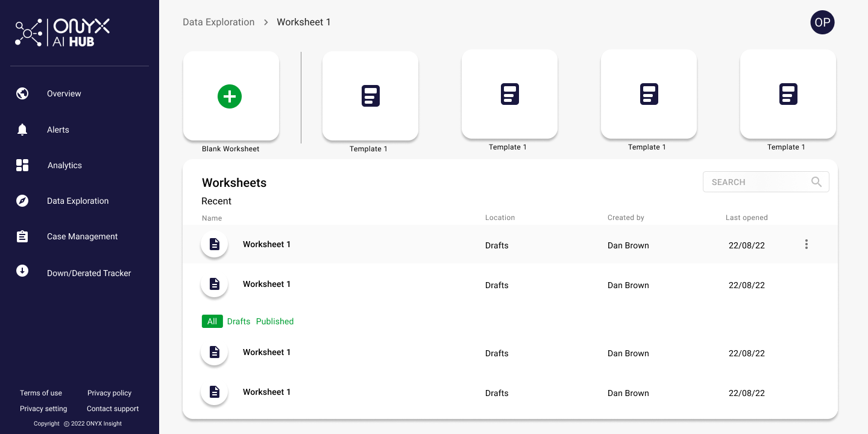868x434 pixels.
Task: Open the Privacy policy link
Action: (x=109, y=393)
